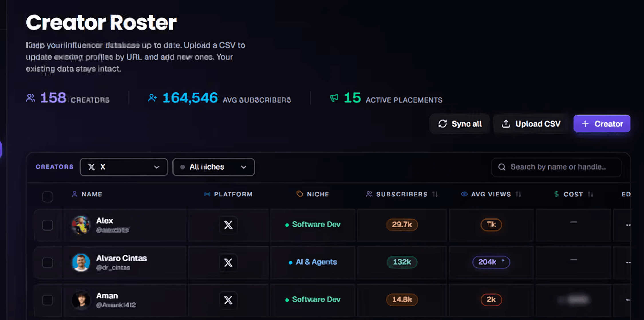Click Aman's avatar image
Viewport: 644px width, 320px height.
[81, 300]
